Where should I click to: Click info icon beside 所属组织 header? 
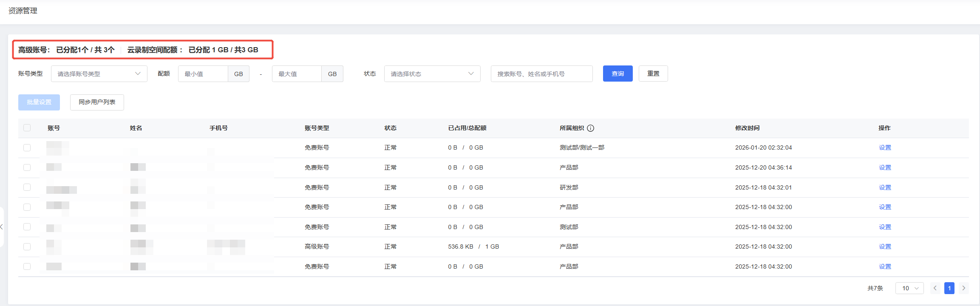click(590, 128)
